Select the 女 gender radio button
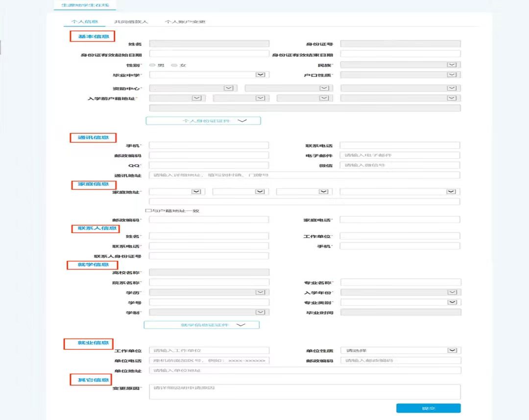Viewport: 529px width, 420px height. [x=174, y=65]
